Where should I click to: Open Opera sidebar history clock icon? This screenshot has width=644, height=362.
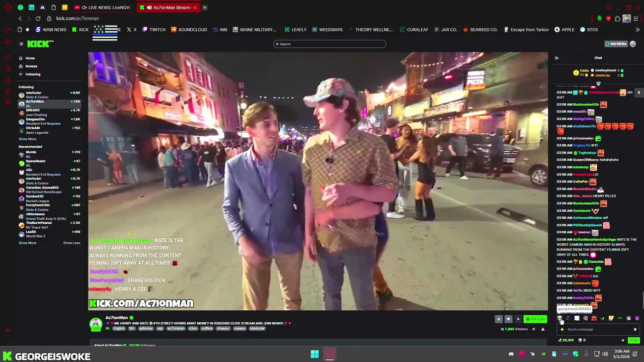[x=8, y=69]
